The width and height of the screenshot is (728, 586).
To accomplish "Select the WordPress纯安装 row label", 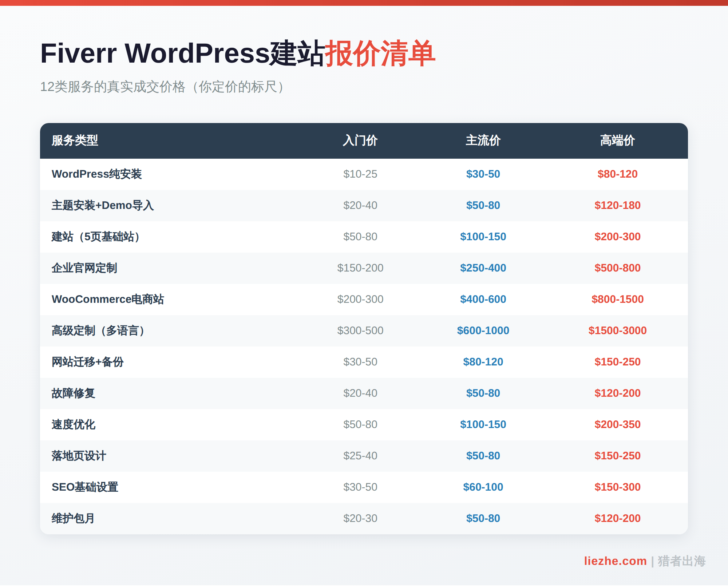I will (97, 174).
